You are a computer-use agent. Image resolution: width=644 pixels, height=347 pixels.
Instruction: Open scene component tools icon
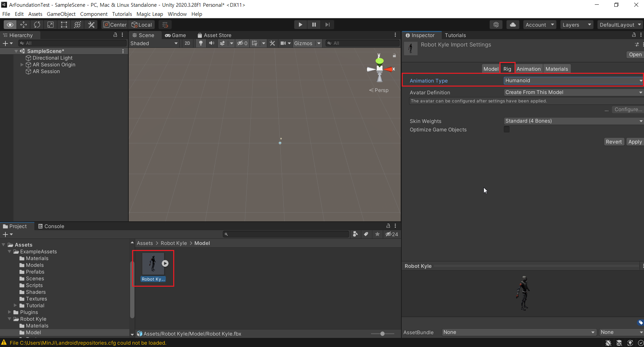click(x=272, y=43)
